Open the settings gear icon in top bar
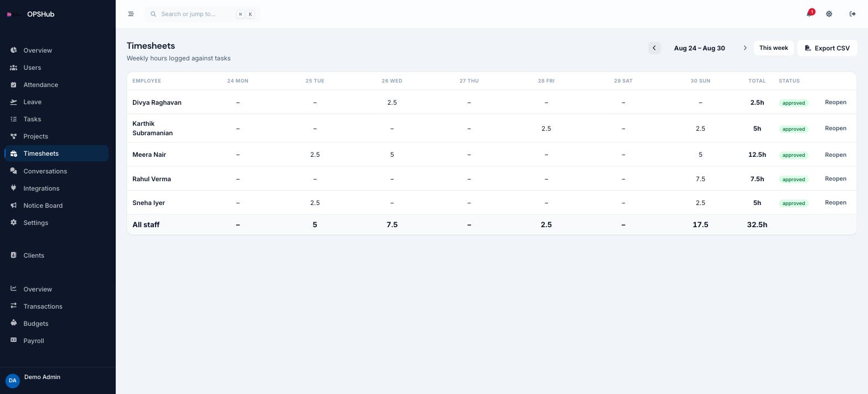 (x=829, y=14)
